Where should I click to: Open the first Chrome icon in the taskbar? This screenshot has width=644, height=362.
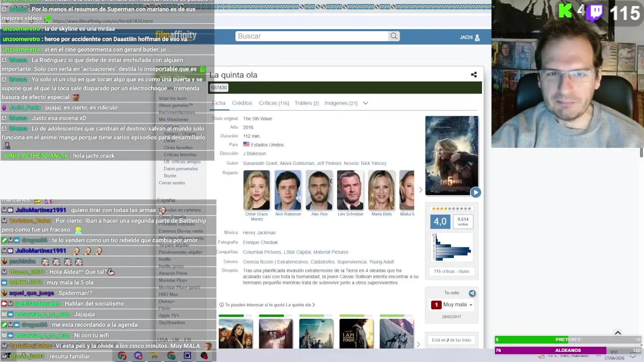(x=122, y=356)
